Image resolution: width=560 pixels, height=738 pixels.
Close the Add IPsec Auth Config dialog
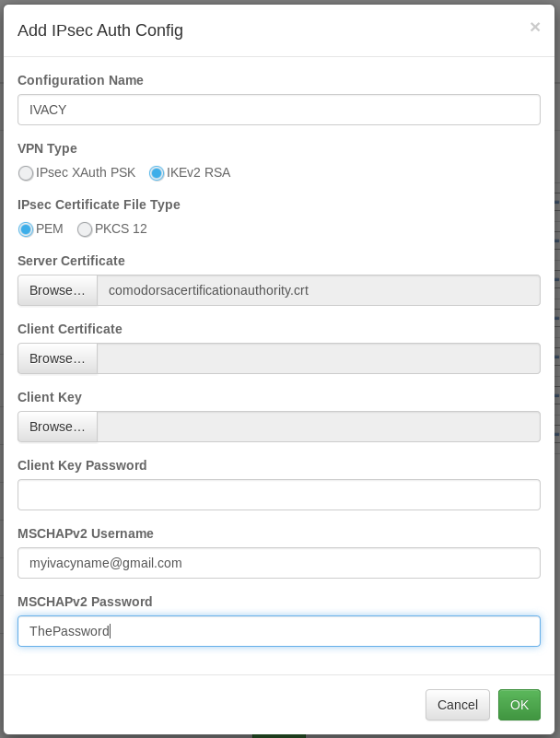coord(535,28)
